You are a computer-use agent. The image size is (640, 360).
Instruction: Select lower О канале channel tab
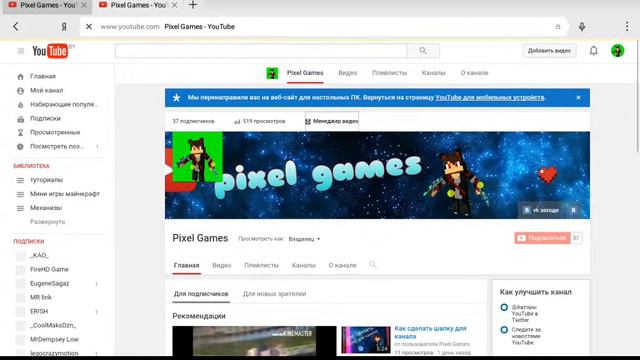[342, 265]
